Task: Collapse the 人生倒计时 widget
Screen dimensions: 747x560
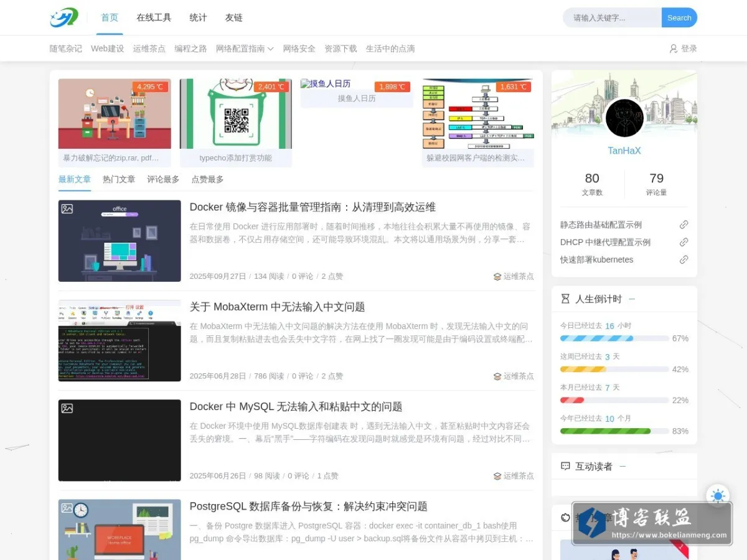Action: tap(632, 299)
